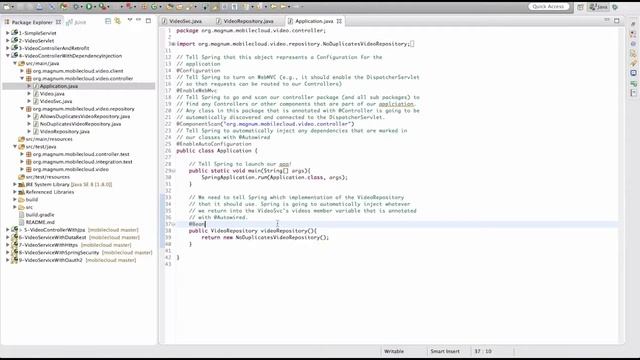Viewport: 640px width, 360px height.
Task: Switch to the Java perspective button
Action: (x=599, y=7)
